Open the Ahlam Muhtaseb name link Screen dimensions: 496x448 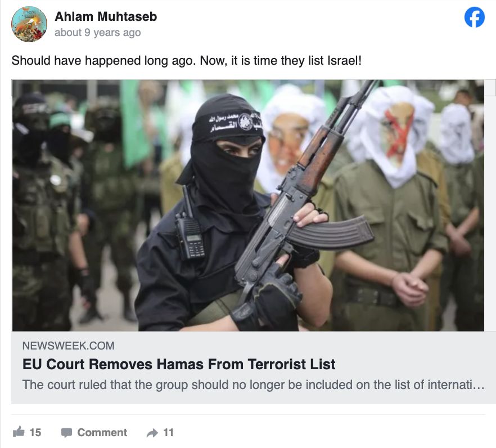106,17
